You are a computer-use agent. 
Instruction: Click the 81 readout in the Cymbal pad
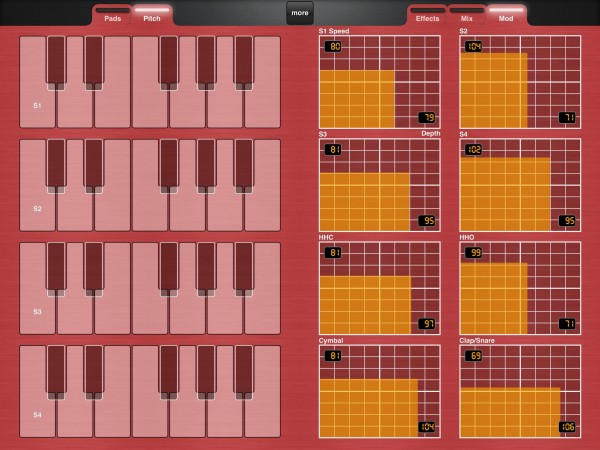[333, 356]
